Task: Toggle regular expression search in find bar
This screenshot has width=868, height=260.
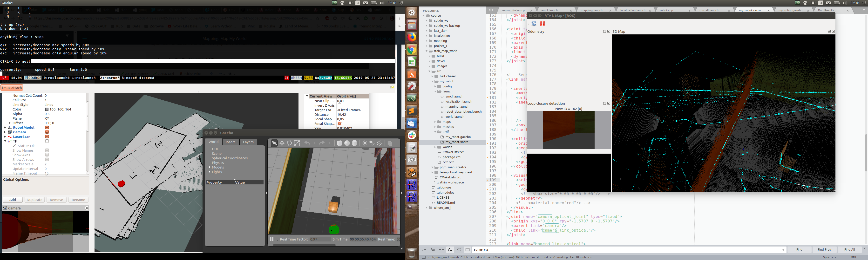Action: 424,250
